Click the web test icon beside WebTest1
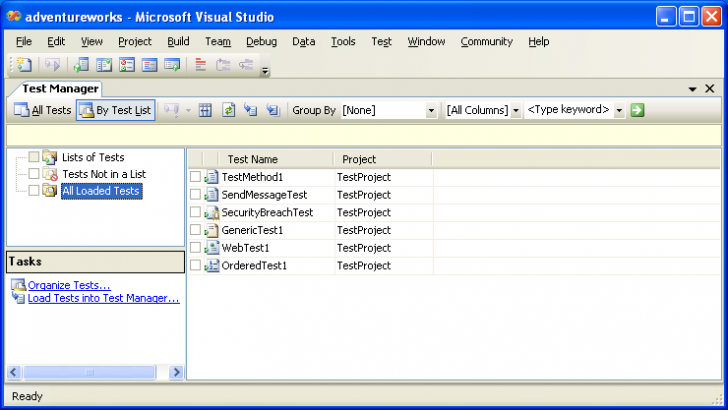 click(x=211, y=248)
